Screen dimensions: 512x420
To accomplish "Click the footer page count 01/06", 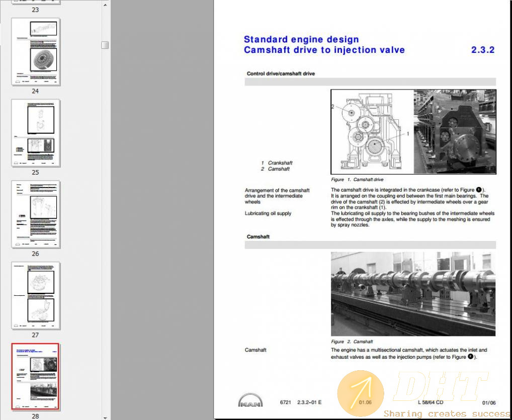I will click(489, 403).
